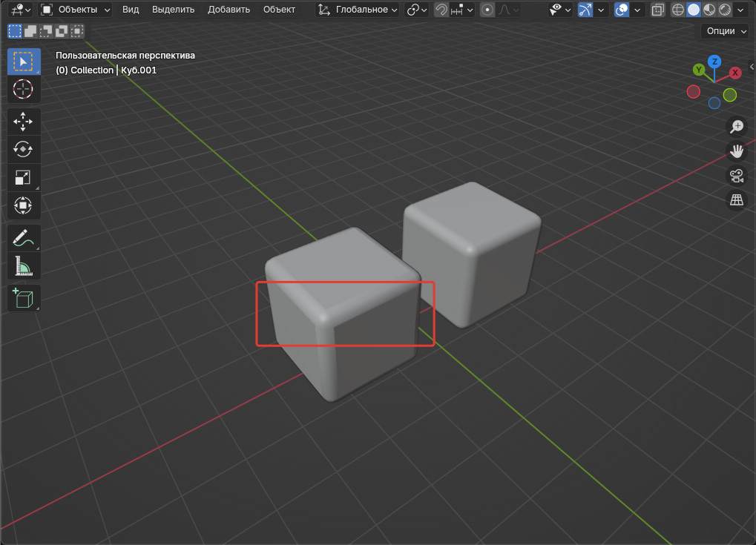Image resolution: width=756 pixels, height=545 pixels.
Task: Activate the Scale tool
Action: [x=23, y=177]
